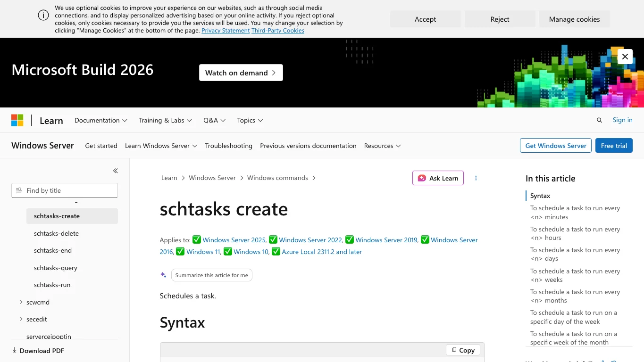Click the Windows Server product title
The width and height of the screenshot is (644, 362).
pos(42,146)
